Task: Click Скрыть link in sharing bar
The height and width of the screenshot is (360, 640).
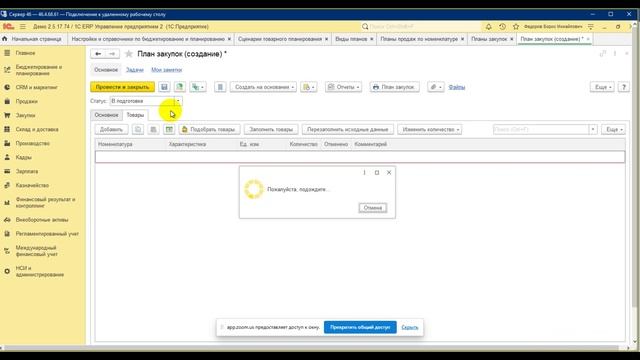Action: (x=409, y=327)
